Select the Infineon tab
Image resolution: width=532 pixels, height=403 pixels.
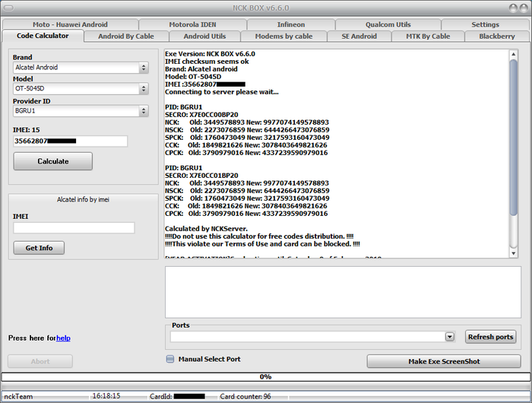[291, 24]
